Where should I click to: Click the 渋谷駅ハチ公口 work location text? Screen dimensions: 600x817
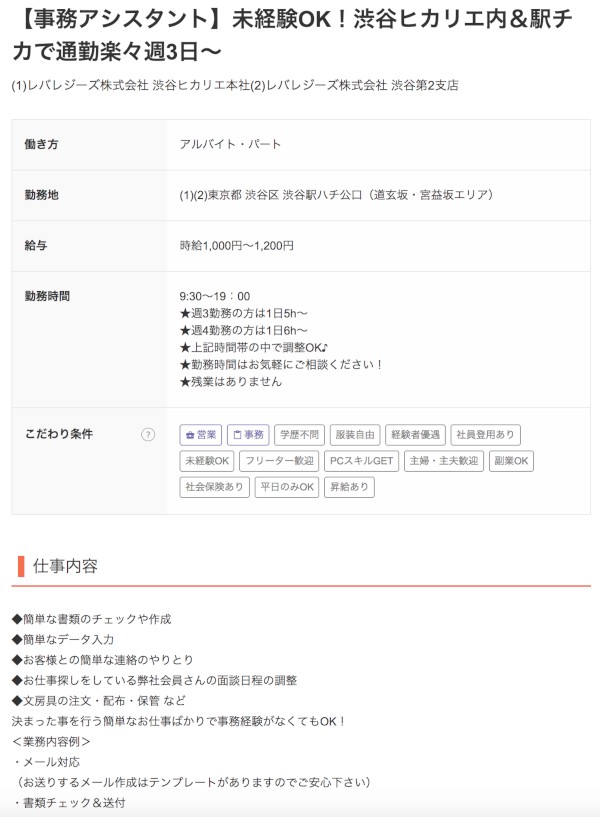pyautogui.click(x=336, y=195)
